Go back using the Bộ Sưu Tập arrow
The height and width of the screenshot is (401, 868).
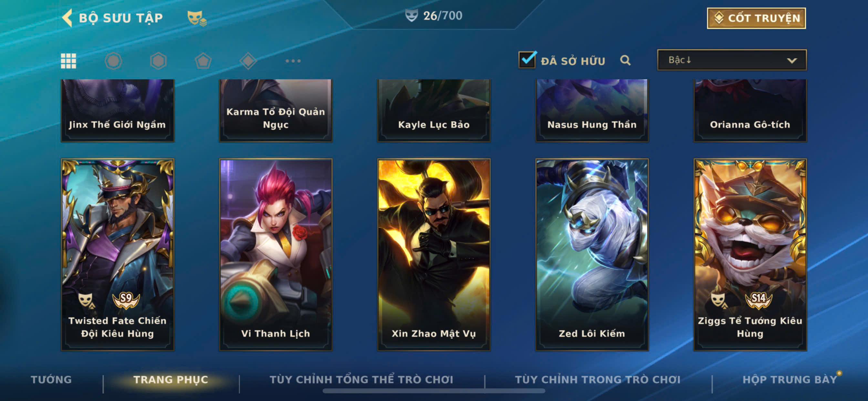67,17
